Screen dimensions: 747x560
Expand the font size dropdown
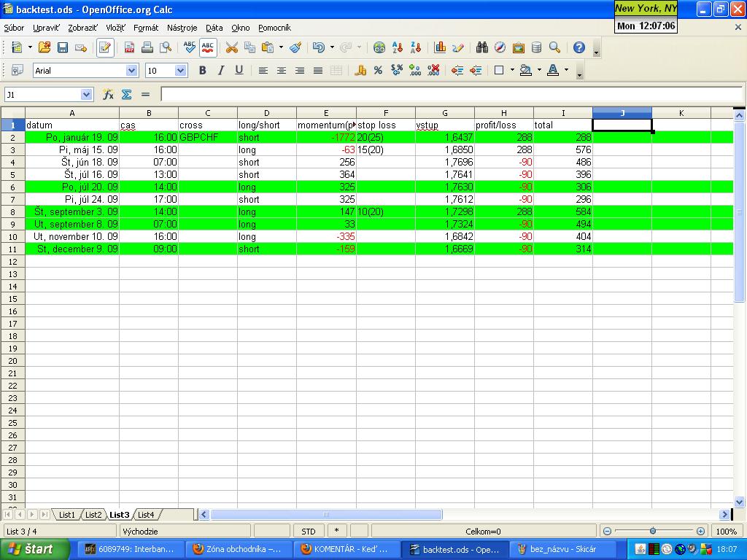(x=181, y=70)
